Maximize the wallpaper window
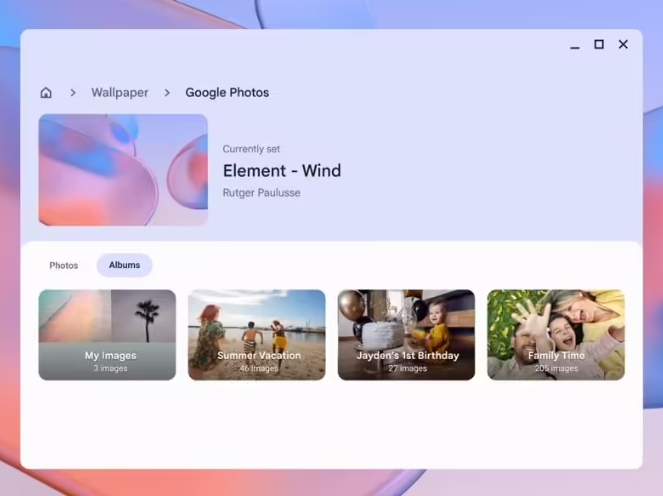This screenshot has width=663, height=496. click(x=599, y=44)
